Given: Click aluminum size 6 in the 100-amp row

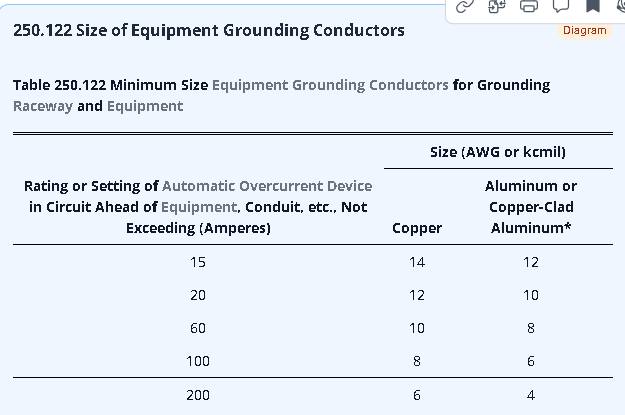Looking at the screenshot, I should [x=531, y=361].
